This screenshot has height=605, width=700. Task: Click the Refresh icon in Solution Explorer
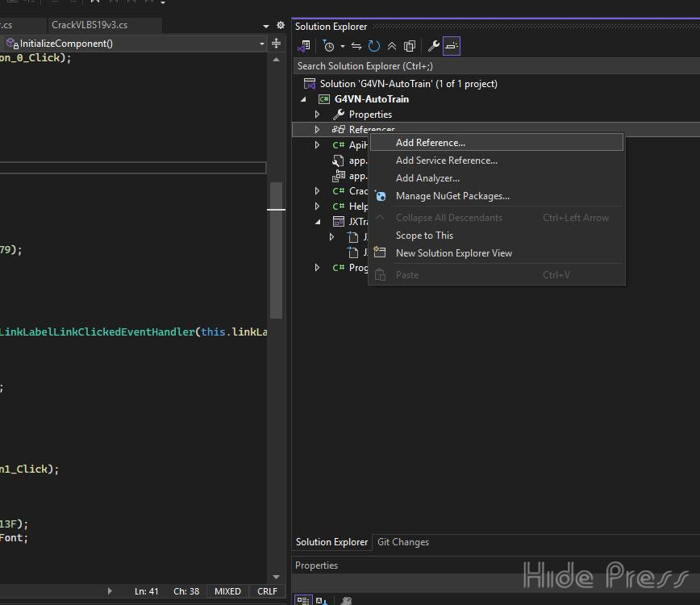click(x=373, y=46)
